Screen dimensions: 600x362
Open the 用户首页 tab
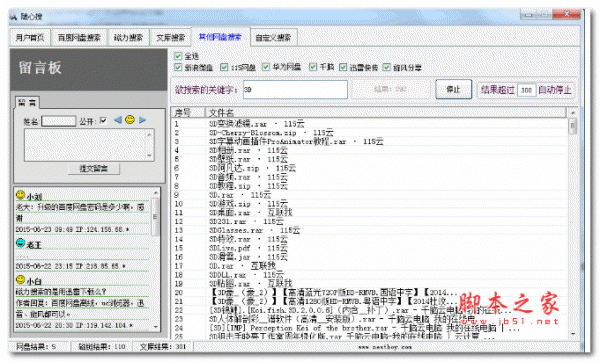[30, 38]
